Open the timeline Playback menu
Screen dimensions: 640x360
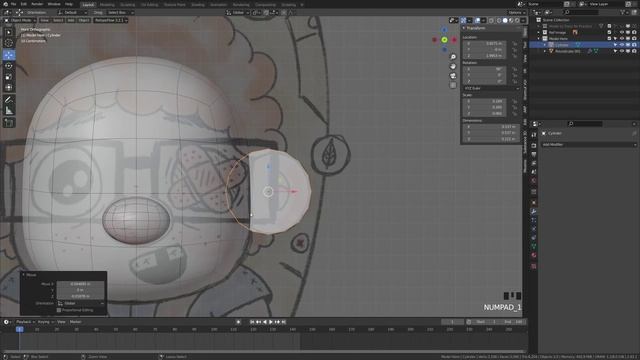pyautogui.click(x=24, y=322)
